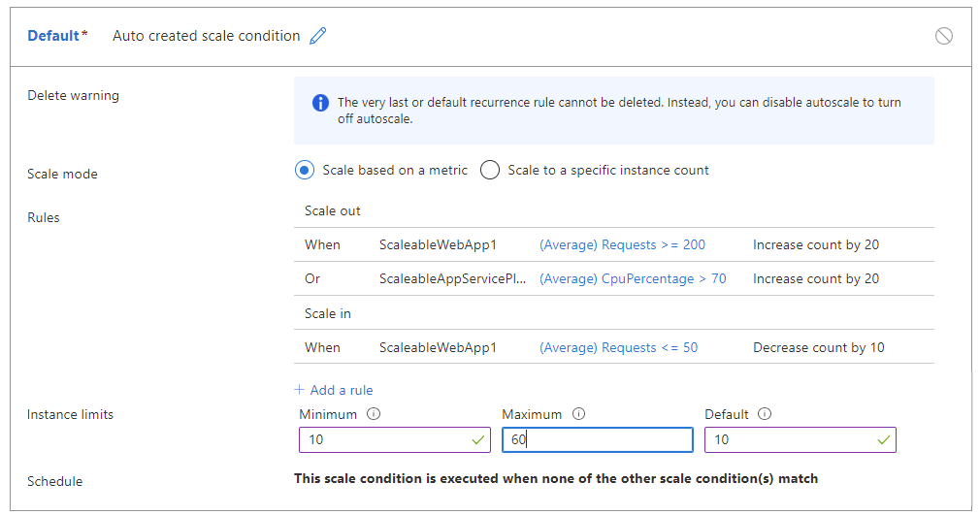Viewport: 980px width, 515px height.
Task: Click the info icon next to Default
Action: [x=765, y=414]
